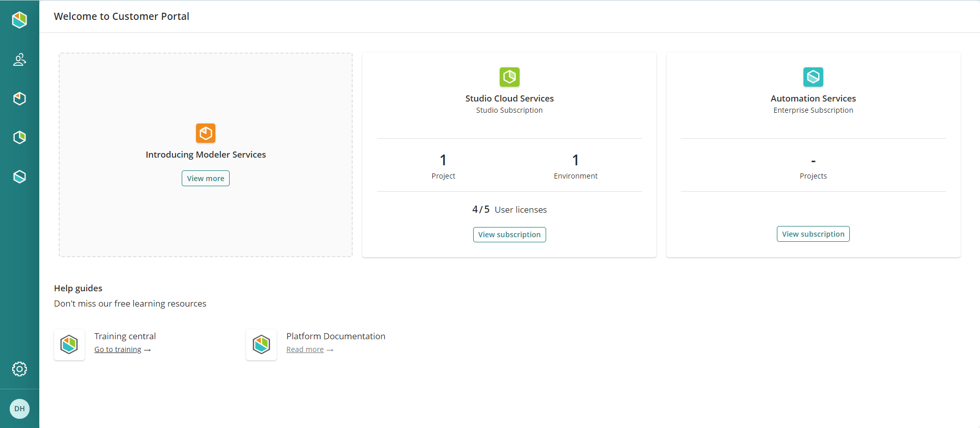Viewport: 980px width, 428px height.
Task: Open Modeler Services from the sidebar
Action: point(19,98)
